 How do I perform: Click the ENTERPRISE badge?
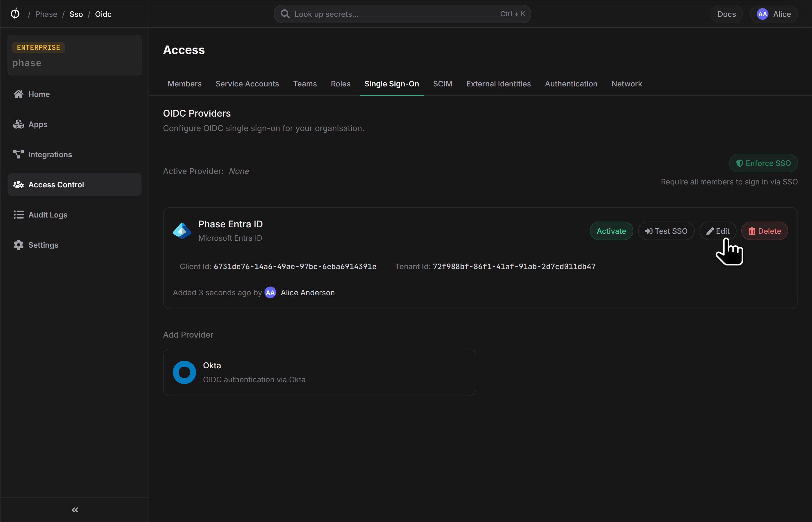point(38,47)
